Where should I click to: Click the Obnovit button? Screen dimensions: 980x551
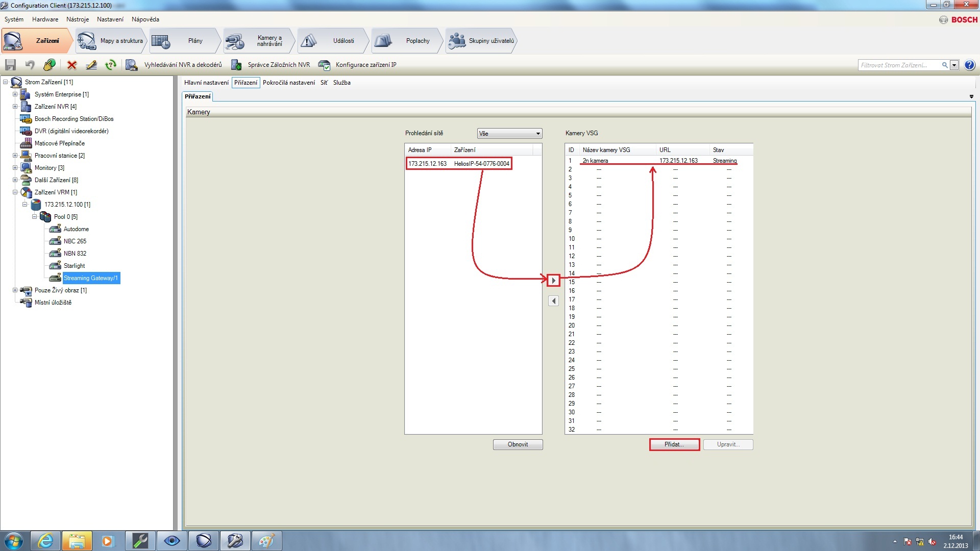click(517, 444)
